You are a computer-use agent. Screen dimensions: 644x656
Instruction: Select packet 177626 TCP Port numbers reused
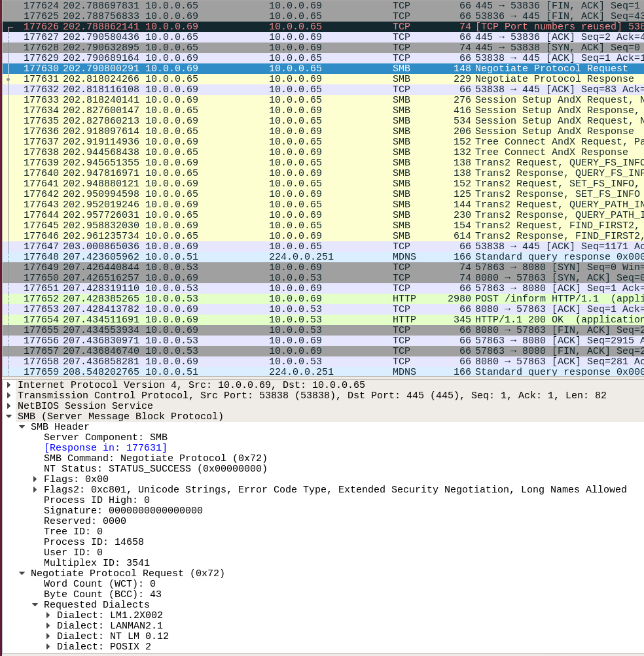click(323, 26)
